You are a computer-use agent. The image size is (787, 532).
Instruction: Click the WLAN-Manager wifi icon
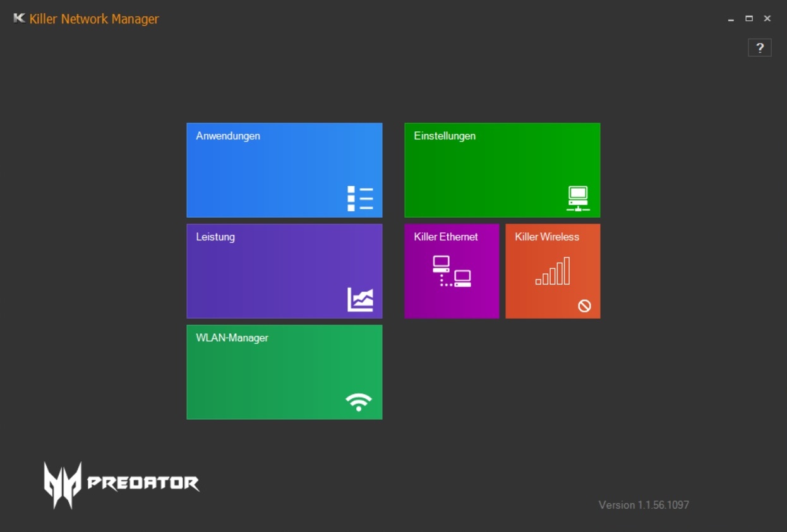[359, 402]
